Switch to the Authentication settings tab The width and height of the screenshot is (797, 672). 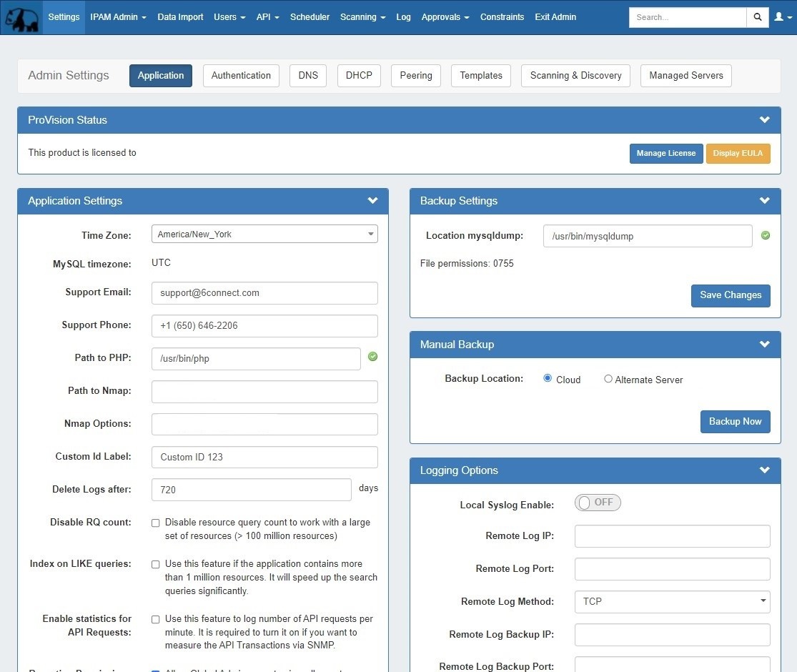click(x=241, y=76)
